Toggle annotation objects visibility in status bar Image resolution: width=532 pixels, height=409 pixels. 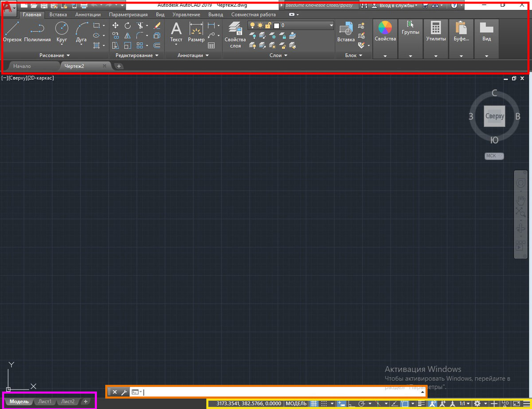[432, 404]
